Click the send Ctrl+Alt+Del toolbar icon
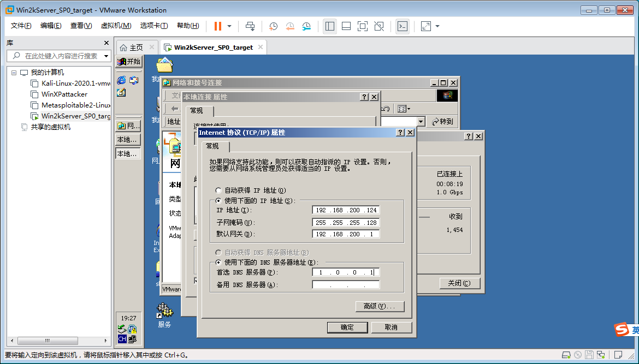Screen dimensions: 639x364 coord(250,26)
